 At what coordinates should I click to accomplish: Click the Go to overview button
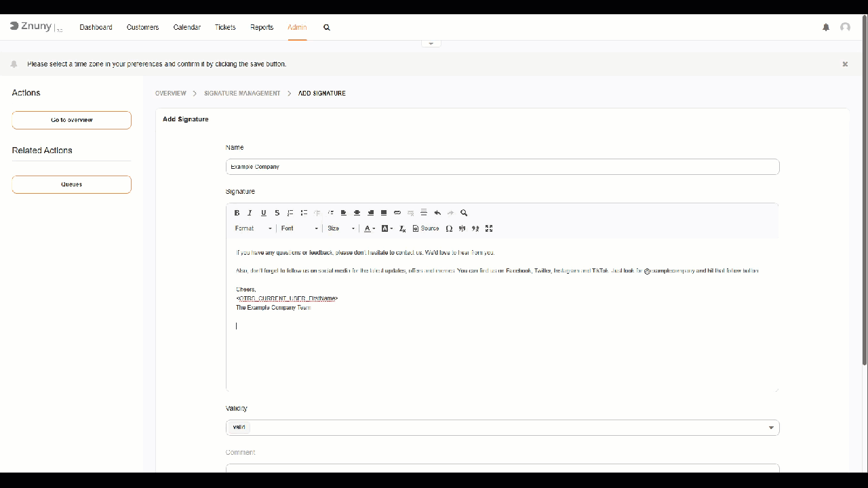coord(71,120)
